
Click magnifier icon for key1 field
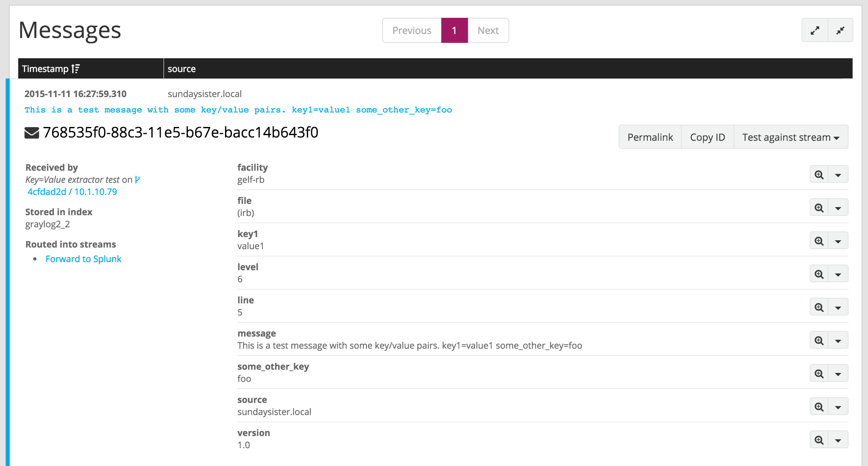(819, 241)
